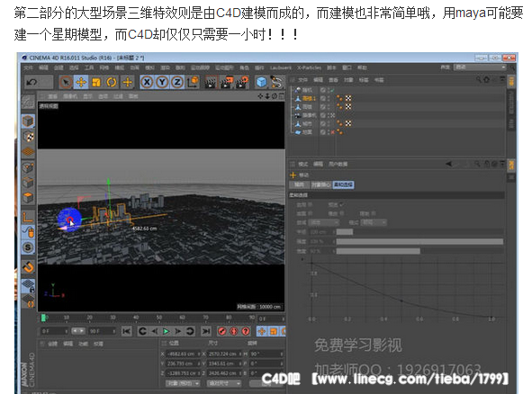Screen dimensions: 532x394
Task: Click the green playhead on the timeline
Action: point(43,318)
